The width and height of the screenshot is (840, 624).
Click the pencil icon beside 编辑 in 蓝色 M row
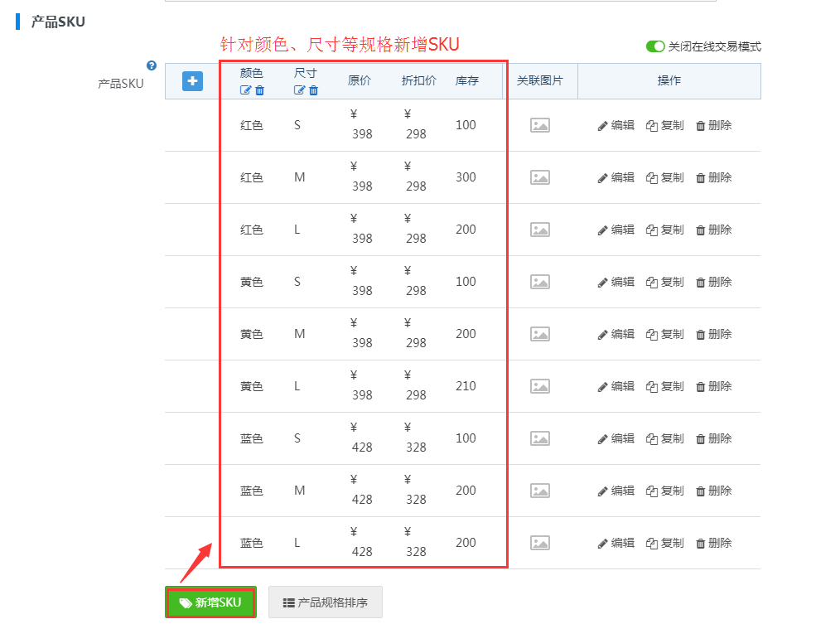[x=601, y=491]
